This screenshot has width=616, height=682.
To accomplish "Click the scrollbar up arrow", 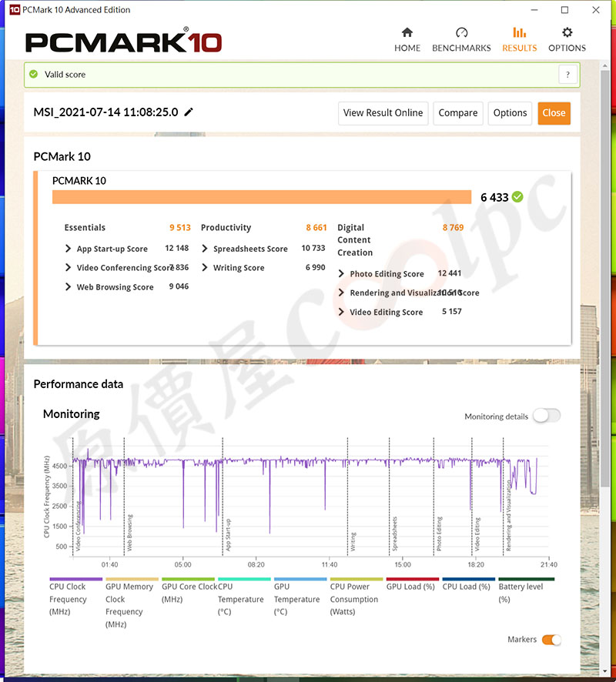I will (604, 65).
